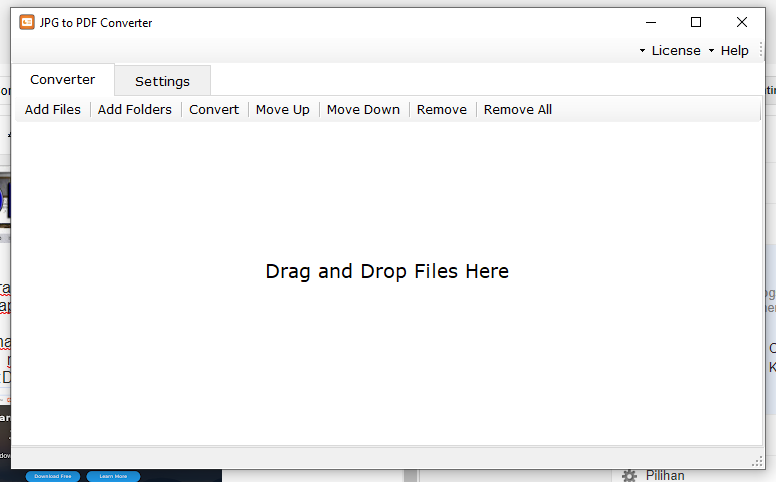Screen dimensions: 776x482
Task: Click the Pilihan label in background window
Action: 665,475
